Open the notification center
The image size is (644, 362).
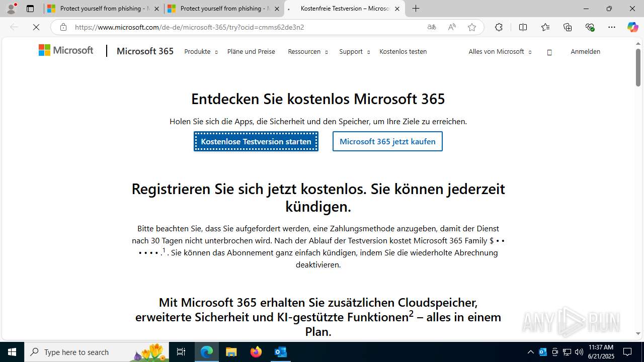627,352
